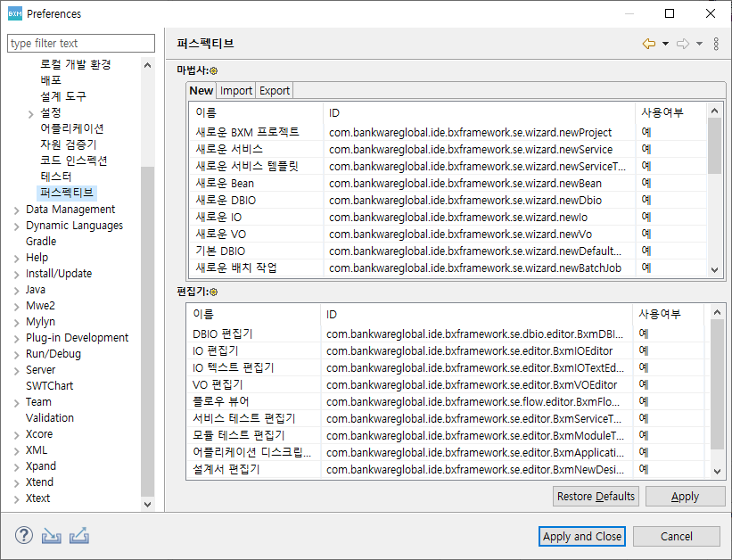Expand the 설정 tree node
Viewport: 732px width, 560px height.
(x=31, y=113)
